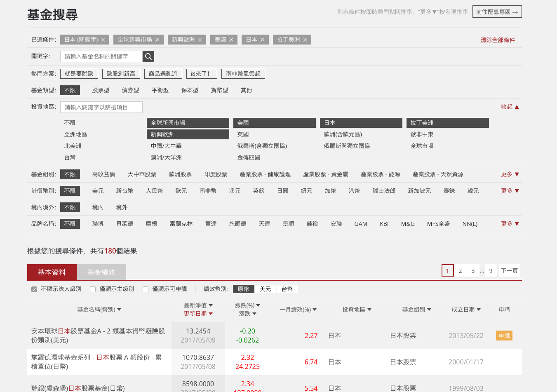Choose the 就是要脫歐 hot plan
The image size is (557, 392).
(79, 74)
